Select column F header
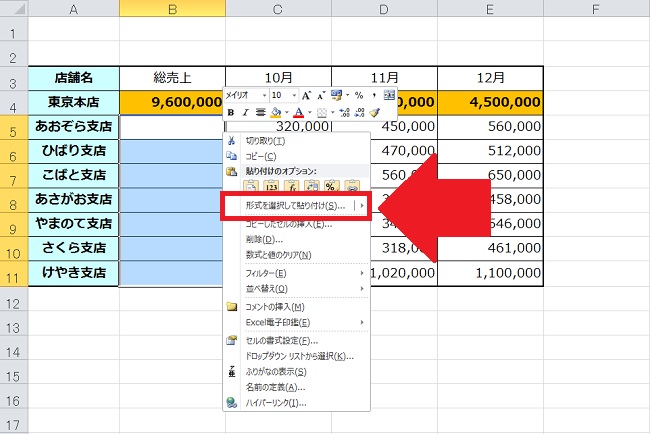 [x=594, y=9]
